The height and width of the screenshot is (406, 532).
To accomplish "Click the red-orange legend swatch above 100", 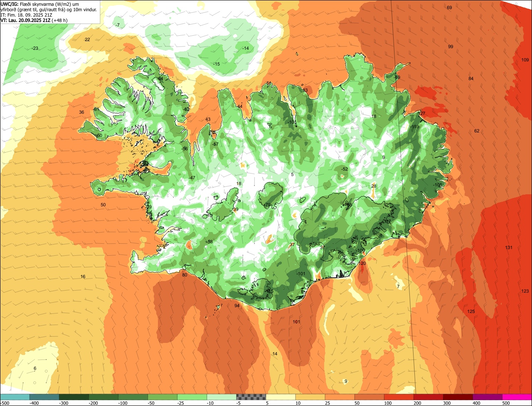I will tap(399, 397).
